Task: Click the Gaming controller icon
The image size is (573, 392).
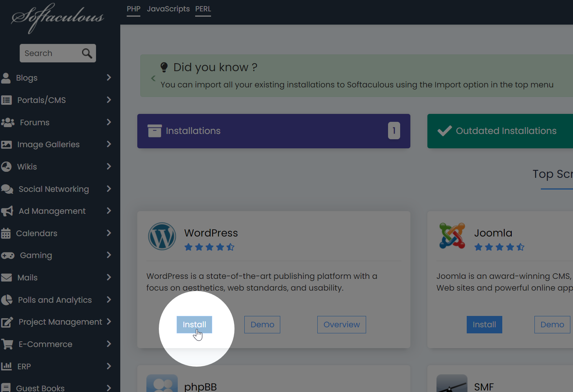Action: pyautogui.click(x=8, y=255)
